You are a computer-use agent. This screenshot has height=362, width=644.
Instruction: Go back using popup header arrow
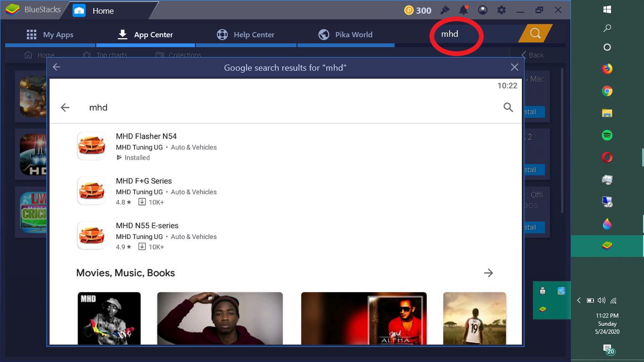[x=57, y=67]
